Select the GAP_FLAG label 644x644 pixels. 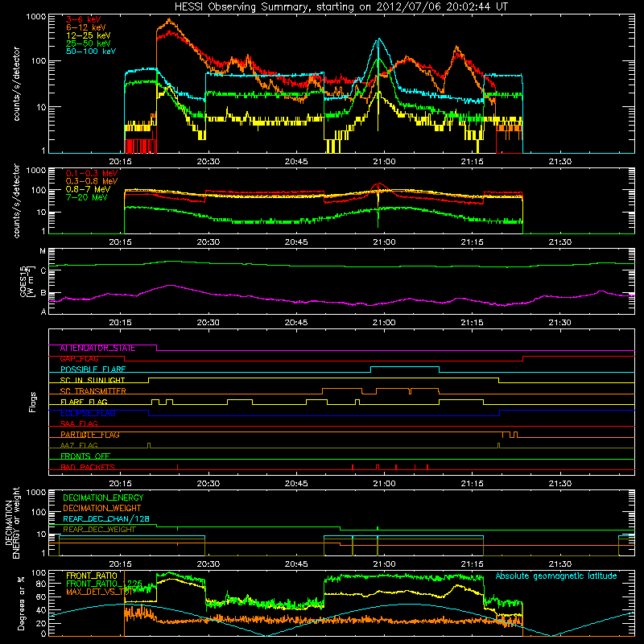[79, 359]
